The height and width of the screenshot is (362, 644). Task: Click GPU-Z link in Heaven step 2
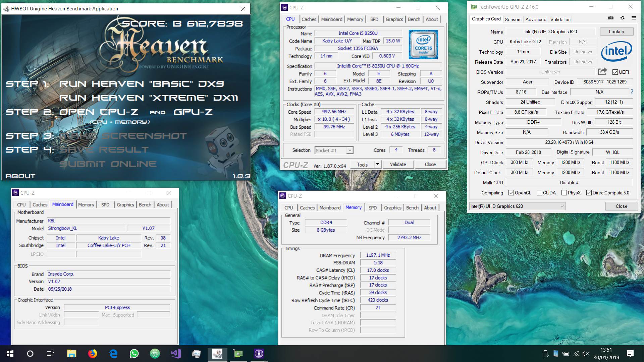(x=193, y=112)
